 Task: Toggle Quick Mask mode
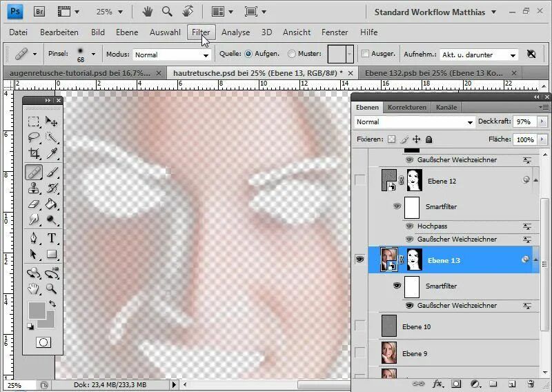[43, 342]
